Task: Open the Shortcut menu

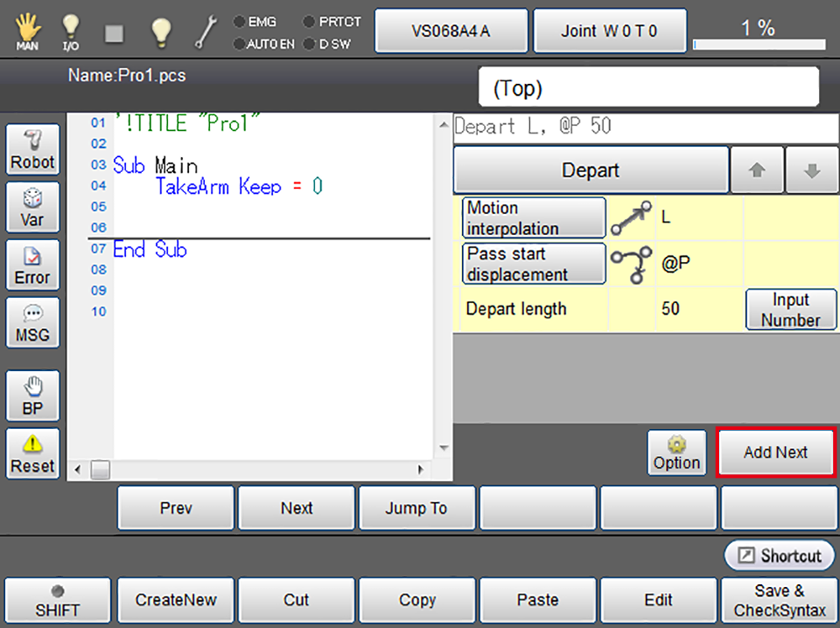Action: (780, 556)
